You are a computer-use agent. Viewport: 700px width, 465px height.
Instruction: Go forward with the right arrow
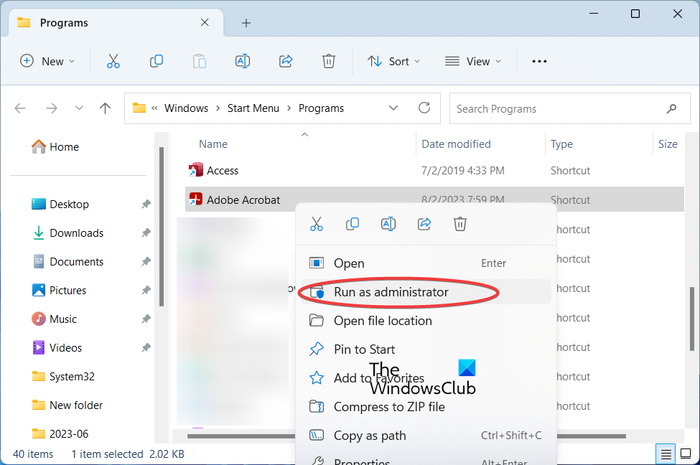(x=52, y=108)
